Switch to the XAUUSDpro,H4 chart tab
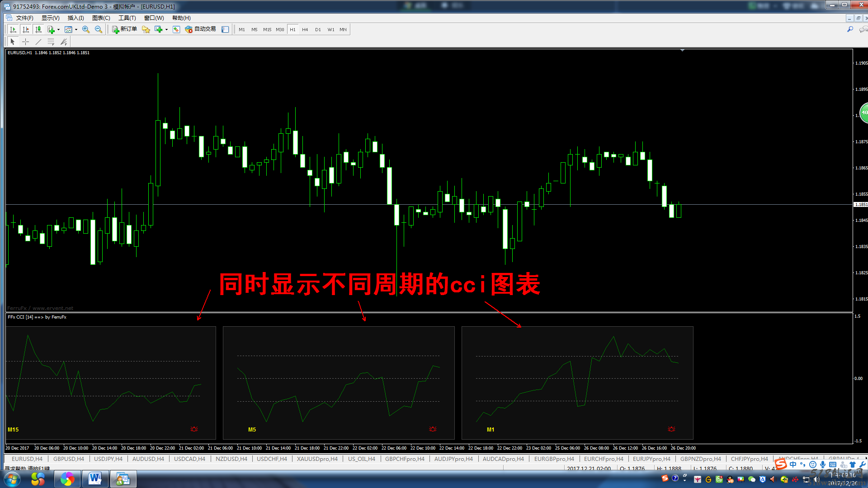The height and width of the screenshot is (488, 868). pyautogui.click(x=317, y=459)
